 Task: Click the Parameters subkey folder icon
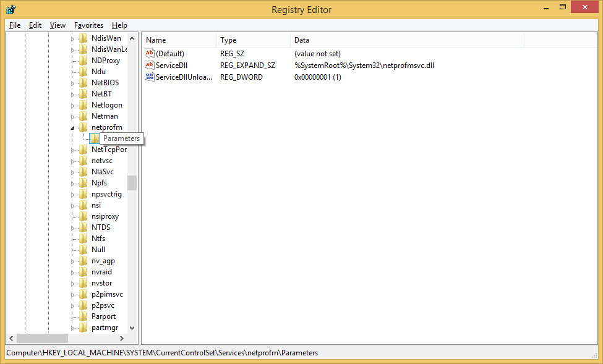click(x=94, y=138)
